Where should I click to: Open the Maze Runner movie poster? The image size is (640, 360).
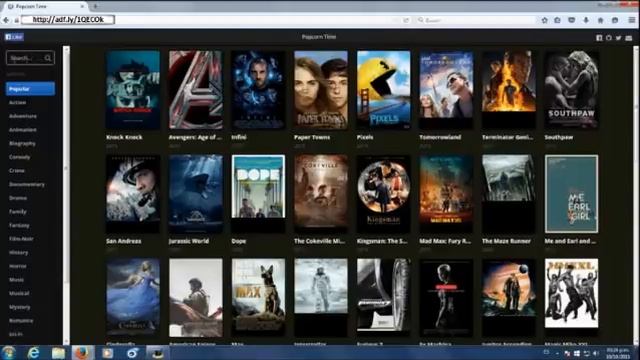click(x=509, y=193)
